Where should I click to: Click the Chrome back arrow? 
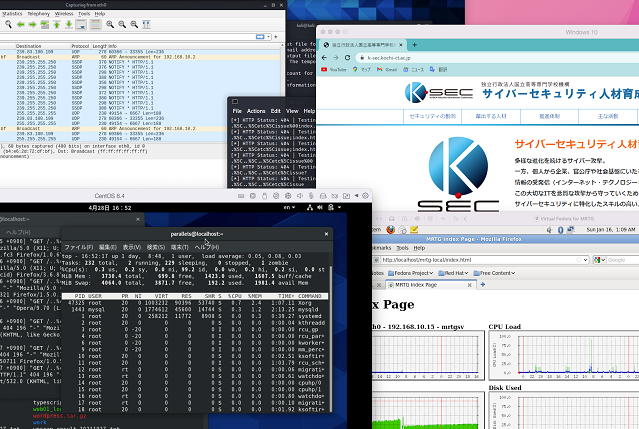[x=324, y=57]
